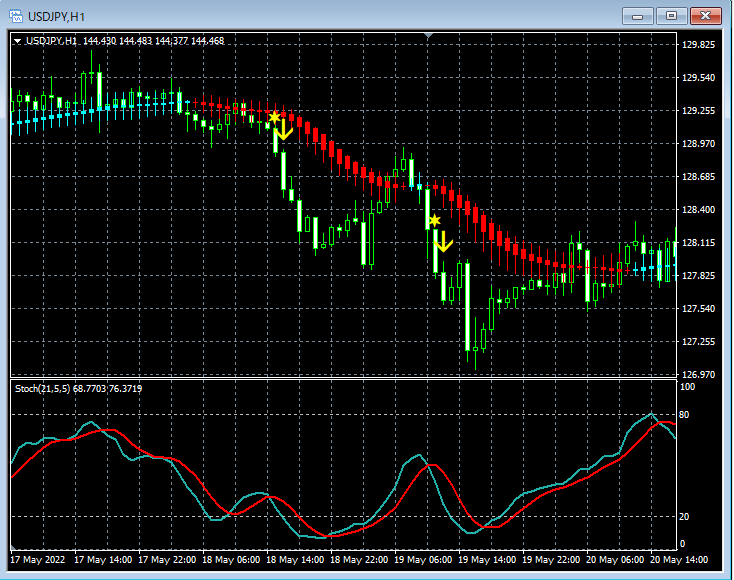Click small gray triangle in Stochastic window corner
This screenshot has width=734, height=580.
pos(13,547)
